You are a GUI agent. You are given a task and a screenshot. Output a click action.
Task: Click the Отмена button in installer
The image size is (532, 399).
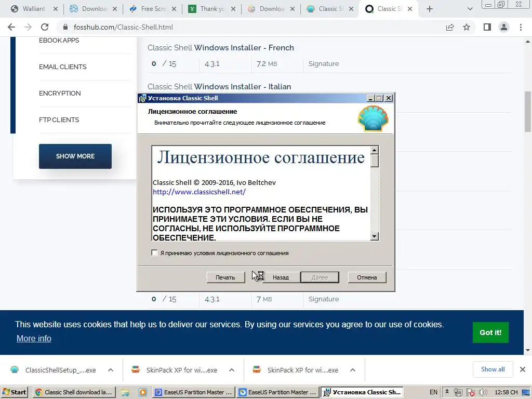click(367, 277)
